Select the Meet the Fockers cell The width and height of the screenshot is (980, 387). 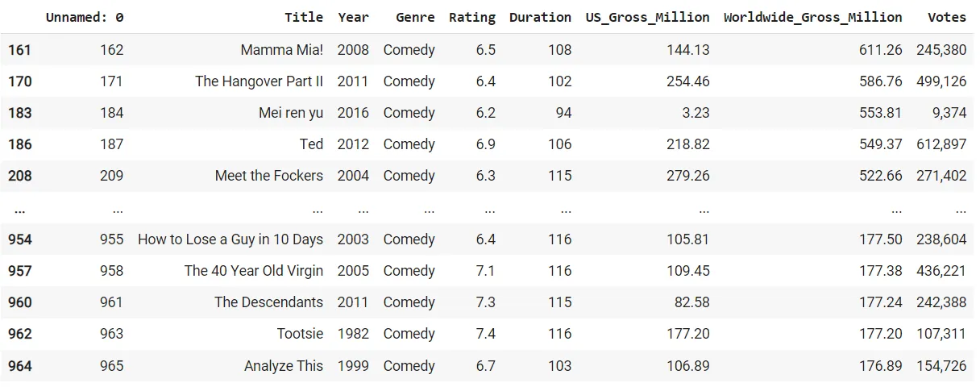pos(268,176)
